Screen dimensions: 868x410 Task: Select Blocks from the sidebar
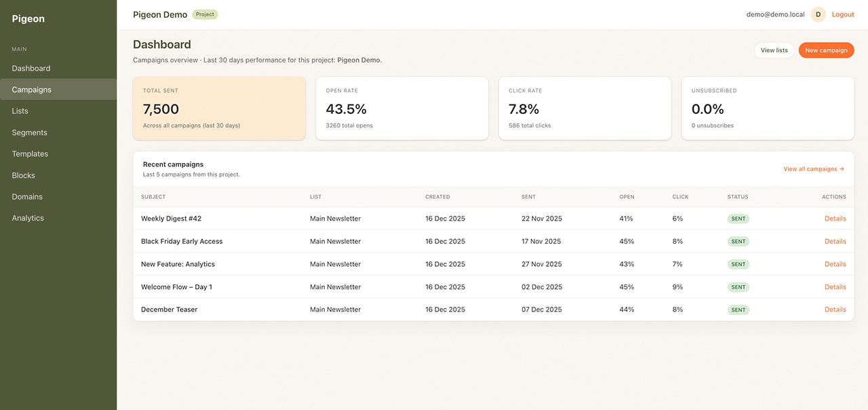click(x=23, y=175)
